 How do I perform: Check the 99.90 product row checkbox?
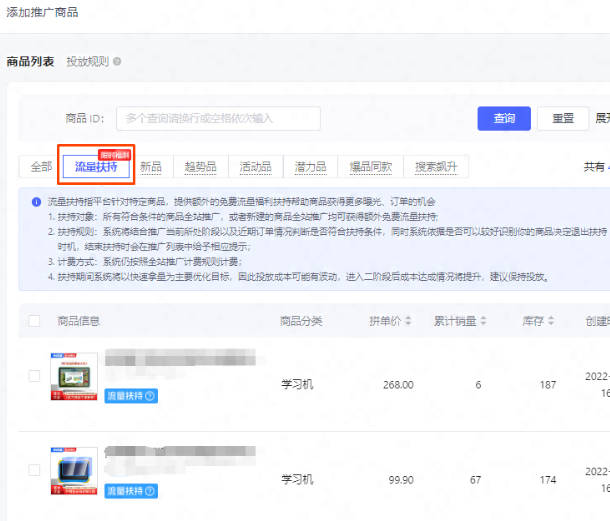34,470
